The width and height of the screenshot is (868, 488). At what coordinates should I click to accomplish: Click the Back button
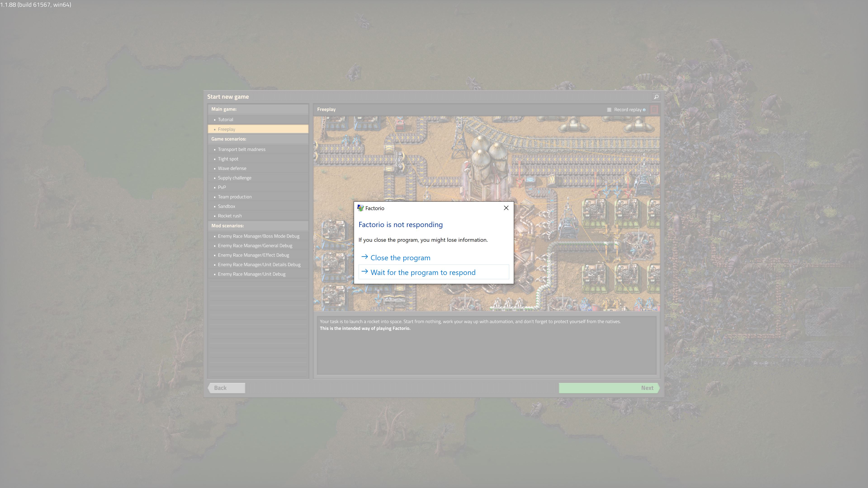[x=226, y=388]
